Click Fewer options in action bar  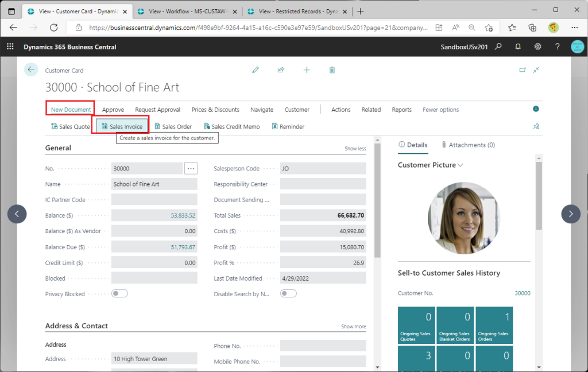[440, 110]
